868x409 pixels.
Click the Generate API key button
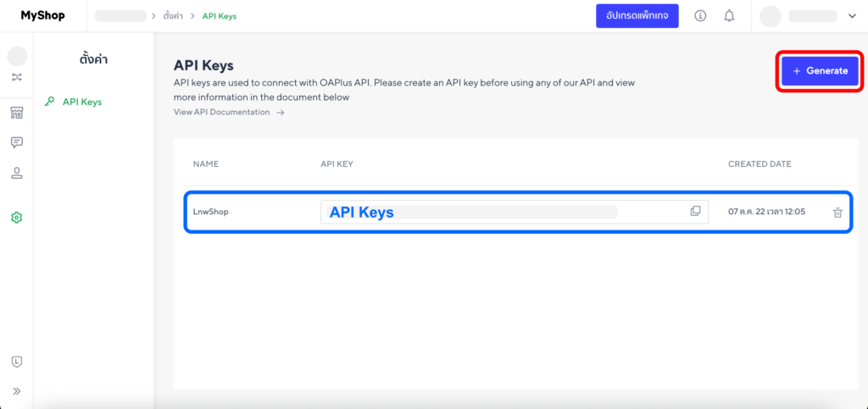[820, 71]
